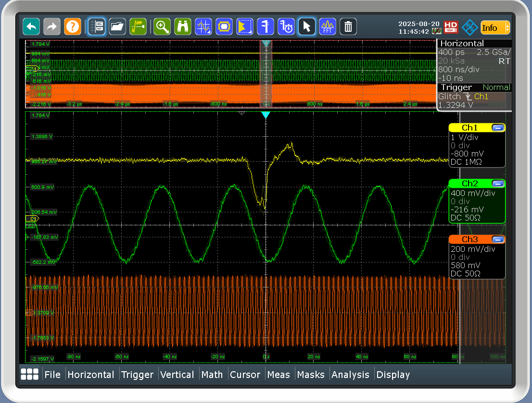Image resolution: width=532 pixels, height=403 pixels.
Task: Minimize the Ch3 signal box
Action: pos(498,239)
